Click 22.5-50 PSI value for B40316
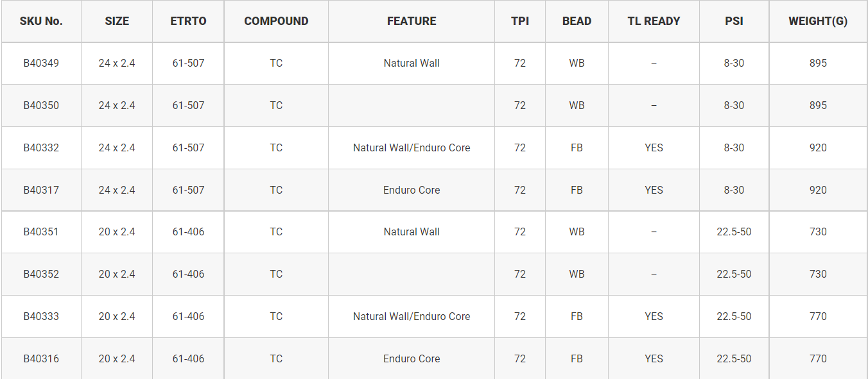The width and height of the screenshot is (868, 379). 734,358
